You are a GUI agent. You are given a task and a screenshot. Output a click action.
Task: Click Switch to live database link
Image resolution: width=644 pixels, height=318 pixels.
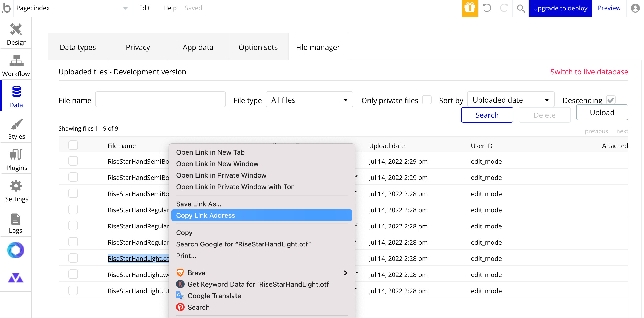(589, 72)
